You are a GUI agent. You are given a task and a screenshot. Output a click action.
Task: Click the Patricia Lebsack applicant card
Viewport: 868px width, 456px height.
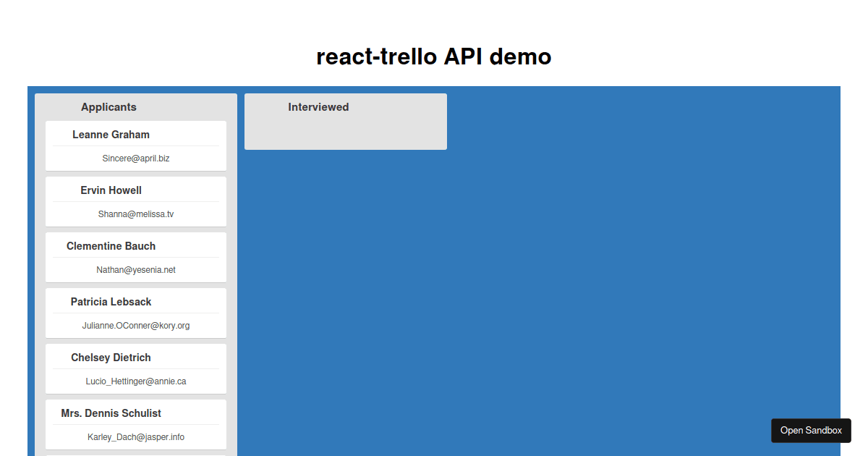pyautogui.click(x=135, y=312)
